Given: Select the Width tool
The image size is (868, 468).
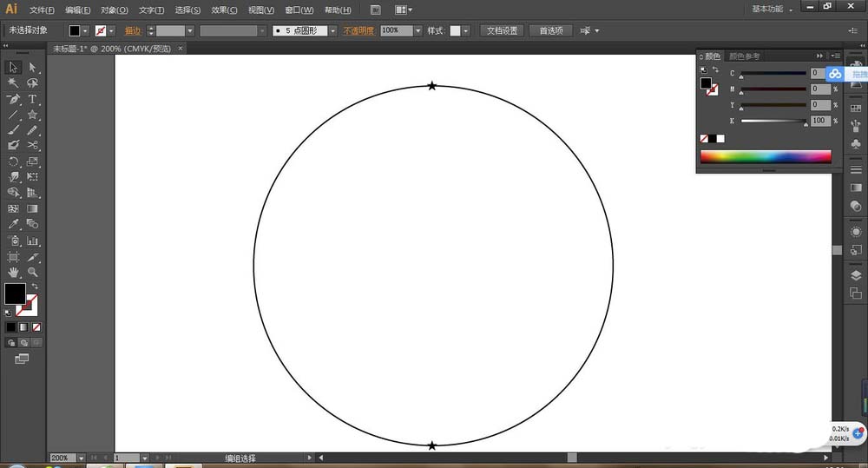Looking at the screenshot, I should (x=13, y=177).
